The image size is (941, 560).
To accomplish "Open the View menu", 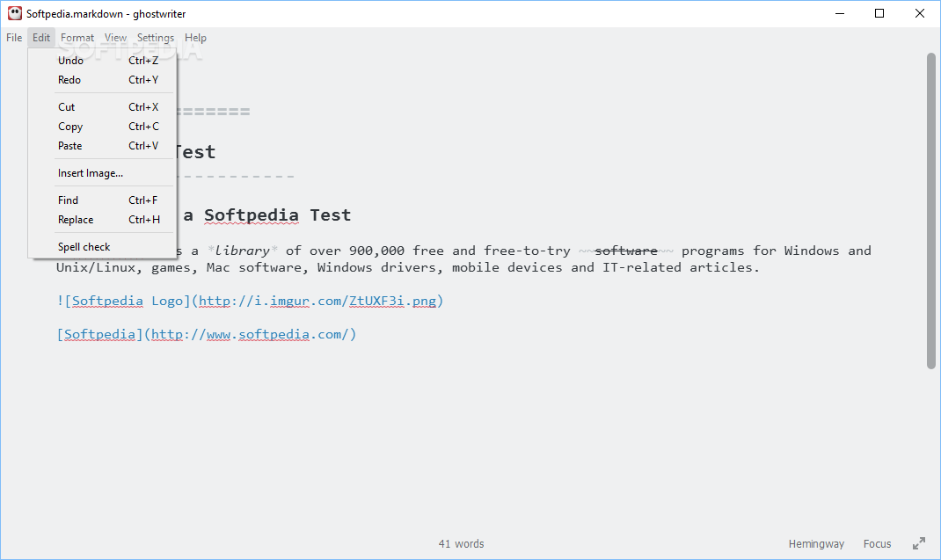I will 115,38.
